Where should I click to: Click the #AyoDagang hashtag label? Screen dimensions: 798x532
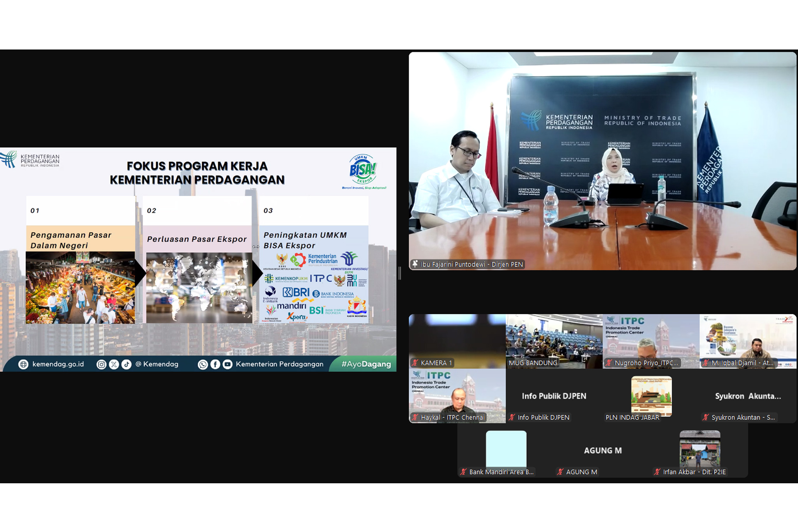coord(366,364)
